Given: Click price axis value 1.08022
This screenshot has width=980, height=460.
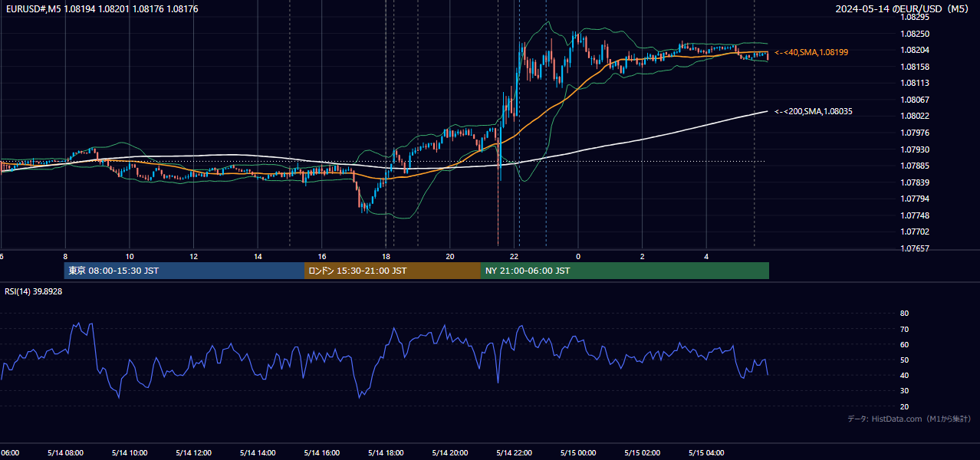Looking at the screenshot, I should point(915,116).
